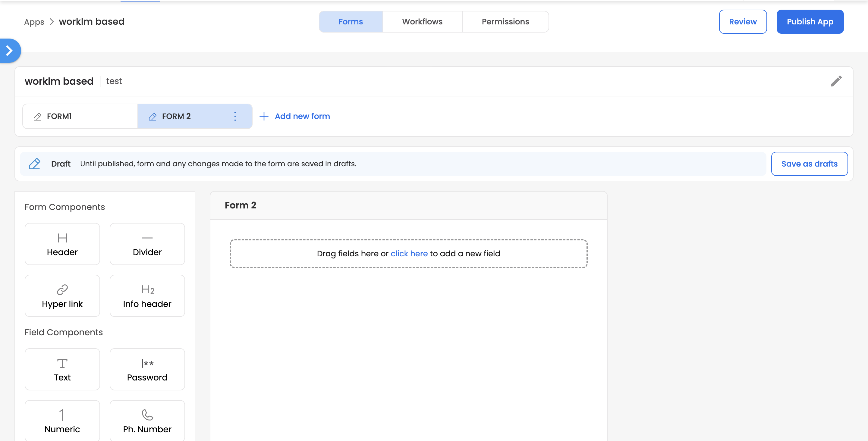Pick the Ph. Number field component
Image resolution: width=868 pixels, height=441 pixels.
pos(147,421)
